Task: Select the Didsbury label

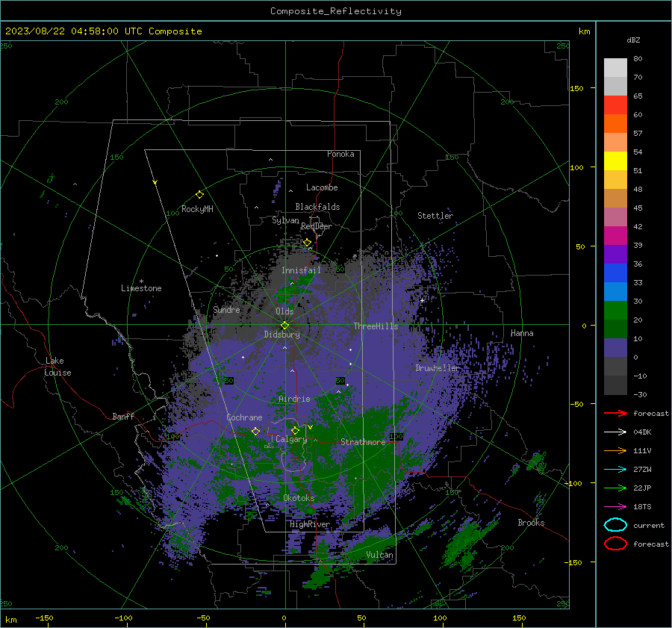Action: coord(281,335)
